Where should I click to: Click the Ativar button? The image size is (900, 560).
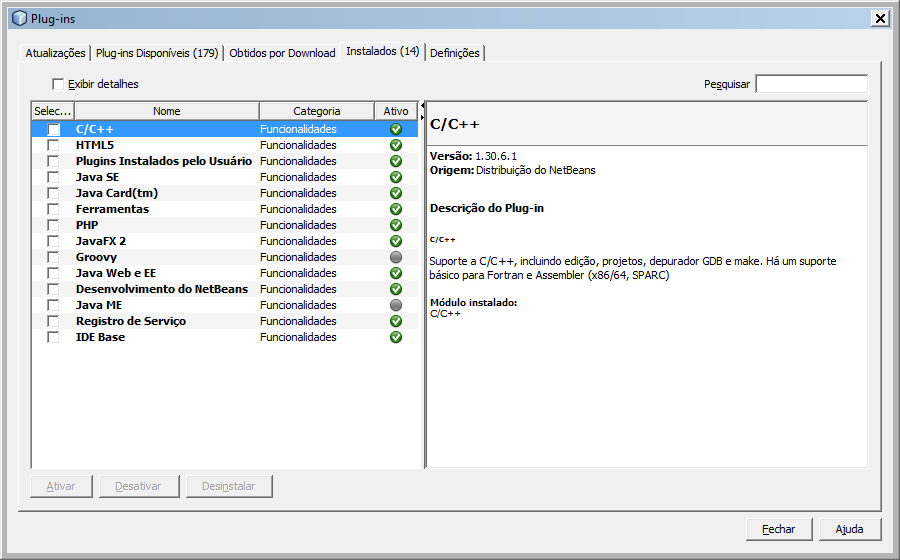(x=61, y=486)
